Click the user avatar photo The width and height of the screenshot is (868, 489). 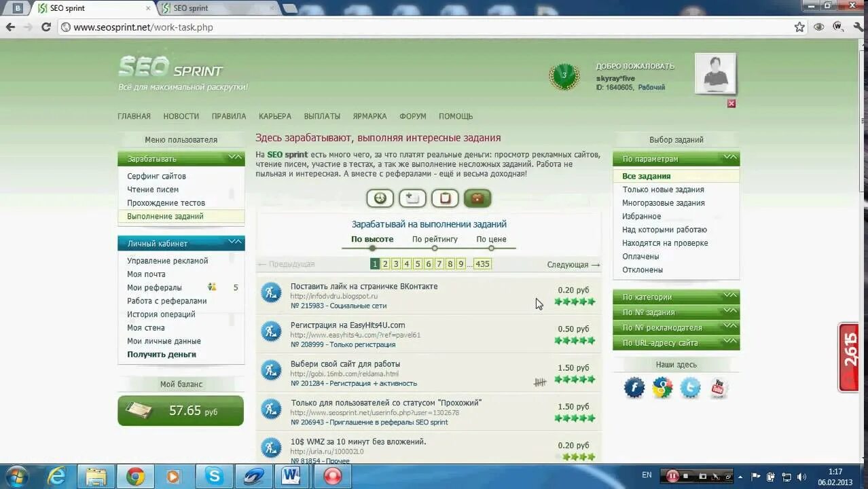pos(715,73)
